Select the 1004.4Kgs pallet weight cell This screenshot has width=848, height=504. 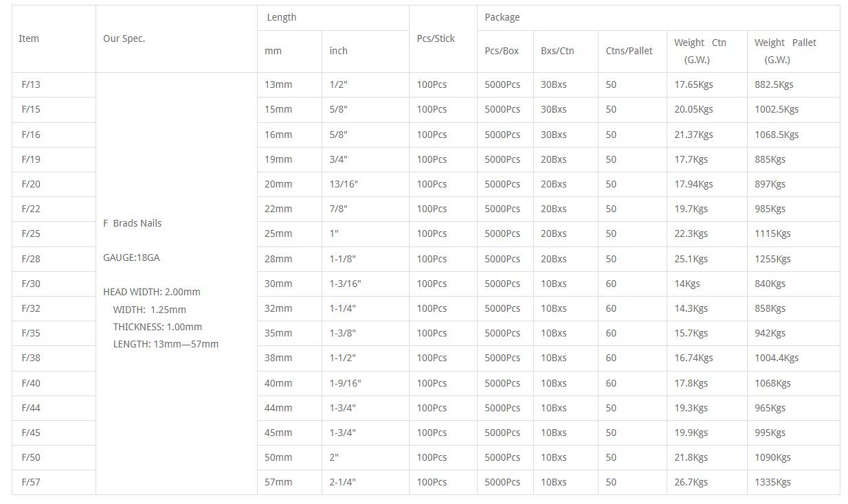794,358
